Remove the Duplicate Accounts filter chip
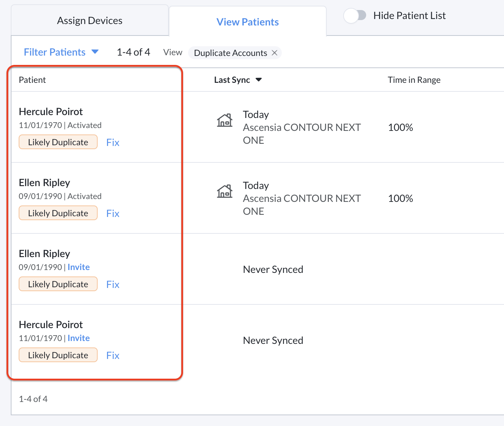504x426 pixels. (x=275, y=53)
